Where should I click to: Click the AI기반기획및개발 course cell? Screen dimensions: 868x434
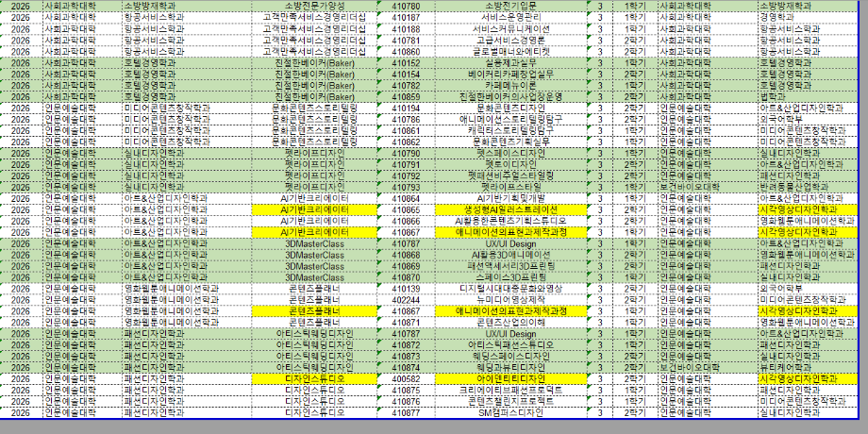[509, 199]
